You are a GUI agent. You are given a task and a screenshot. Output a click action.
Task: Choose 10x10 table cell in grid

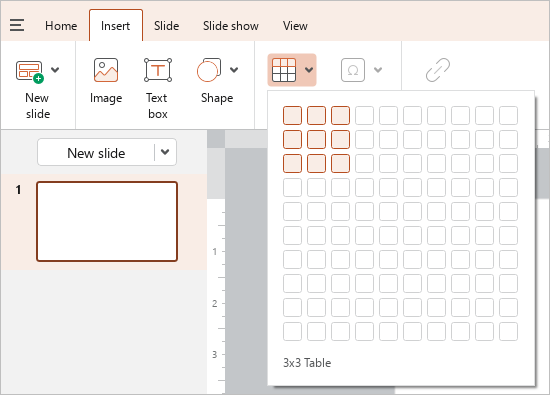click(x=508, y=332)
